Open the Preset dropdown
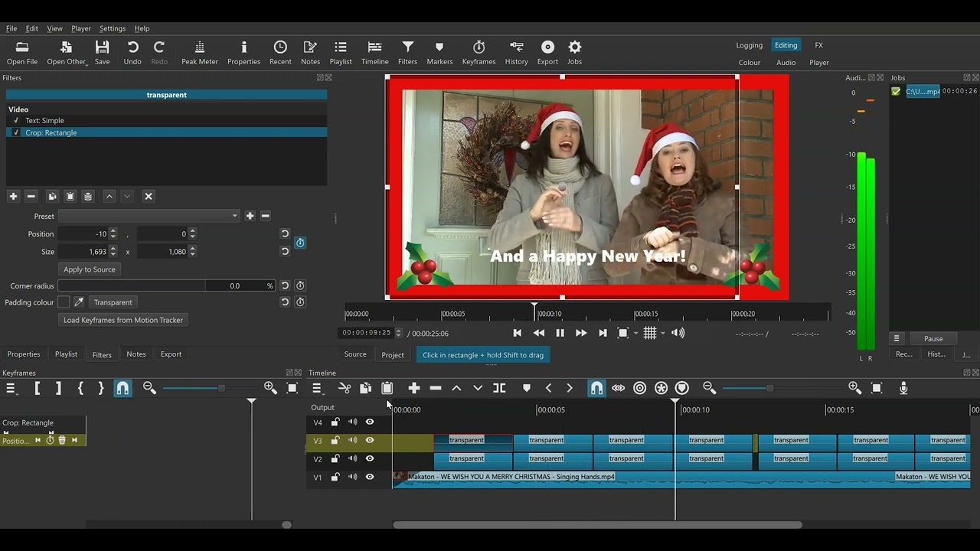Screen dimensions: 980x551 coord(149,217)
